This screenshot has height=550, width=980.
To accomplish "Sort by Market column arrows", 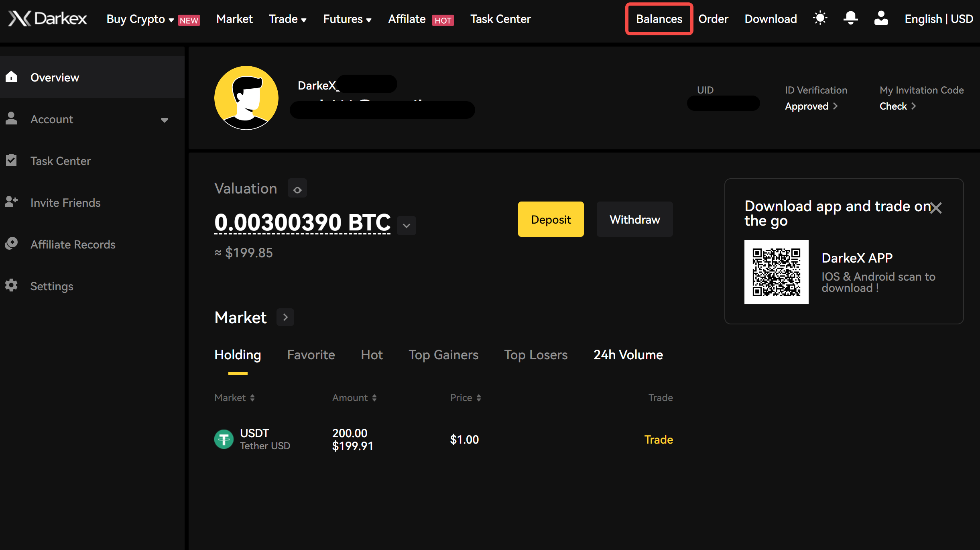I will pos(252,398).
